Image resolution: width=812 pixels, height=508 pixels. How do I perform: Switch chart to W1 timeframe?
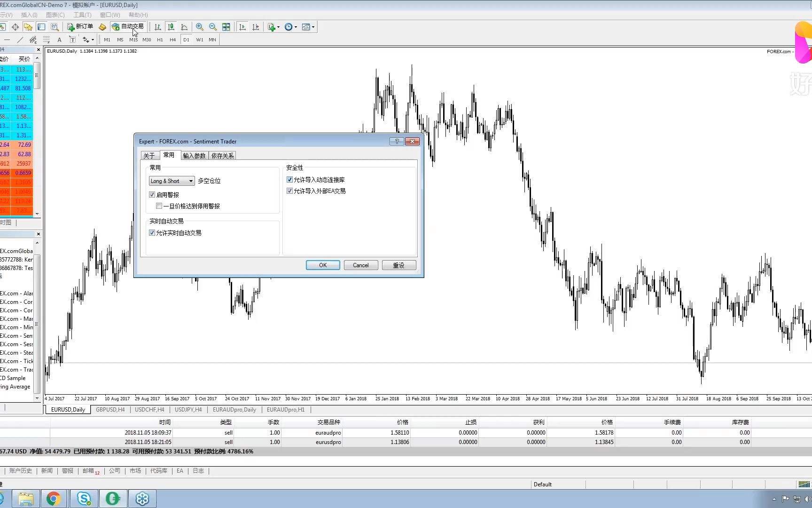pyautogui.click(x=200, y=40)
